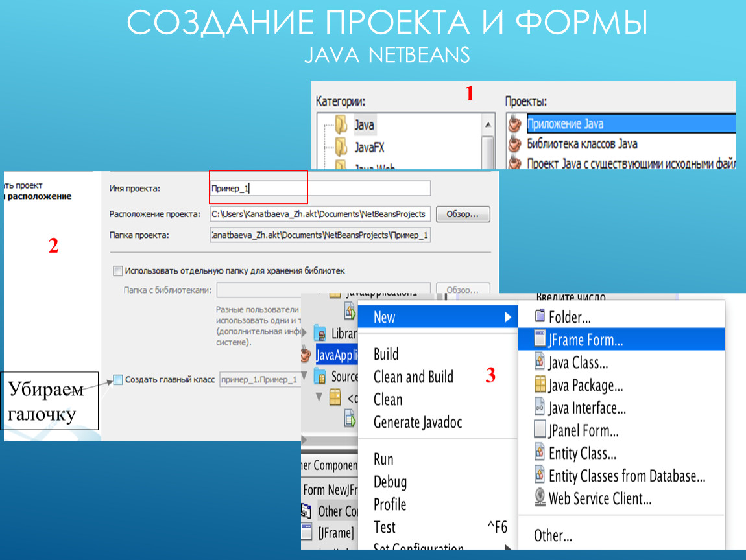This screenshot has width=746, height=560.
Task: Enable separate folder for libraries checkbox
Action: 117,271
